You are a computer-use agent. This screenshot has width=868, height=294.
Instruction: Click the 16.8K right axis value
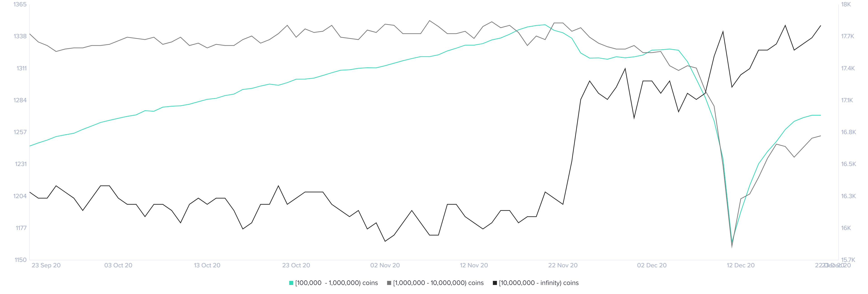[848, 132]
